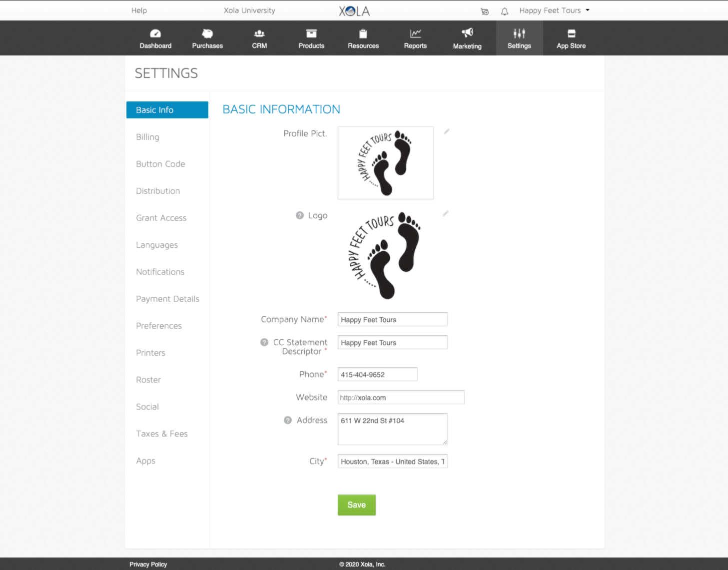Click the Website URL field
Viewport: 728px width, 570px height.
(x=401, y=397)
